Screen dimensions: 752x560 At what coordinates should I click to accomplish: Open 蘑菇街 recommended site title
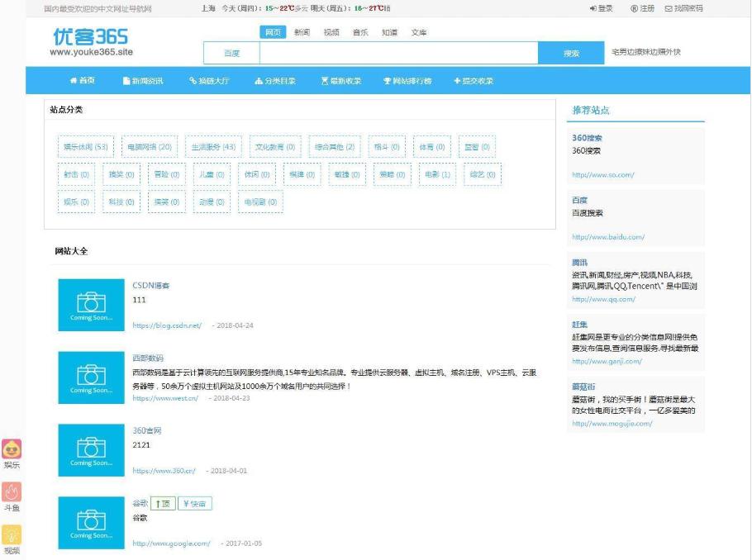(583, 387)
